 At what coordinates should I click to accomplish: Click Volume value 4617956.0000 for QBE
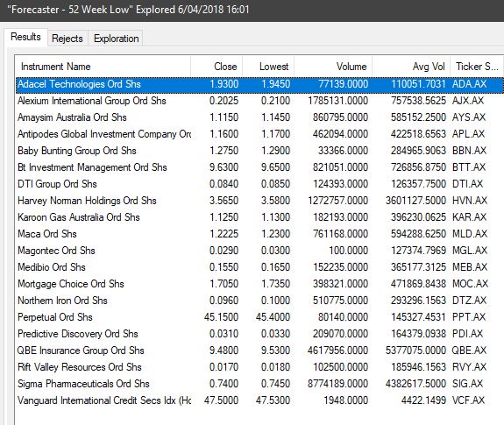click(x=337, y=351)
